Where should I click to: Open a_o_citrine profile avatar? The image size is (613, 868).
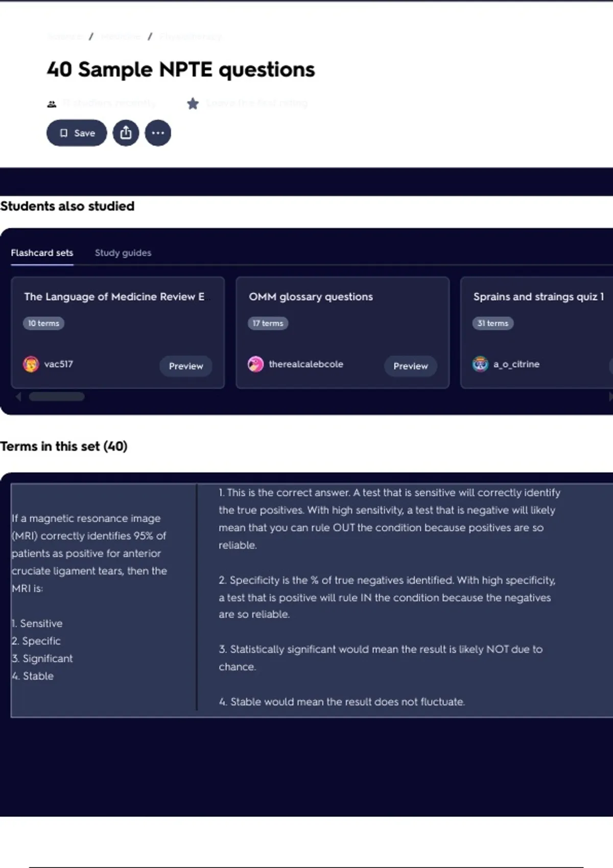[480, 364]
